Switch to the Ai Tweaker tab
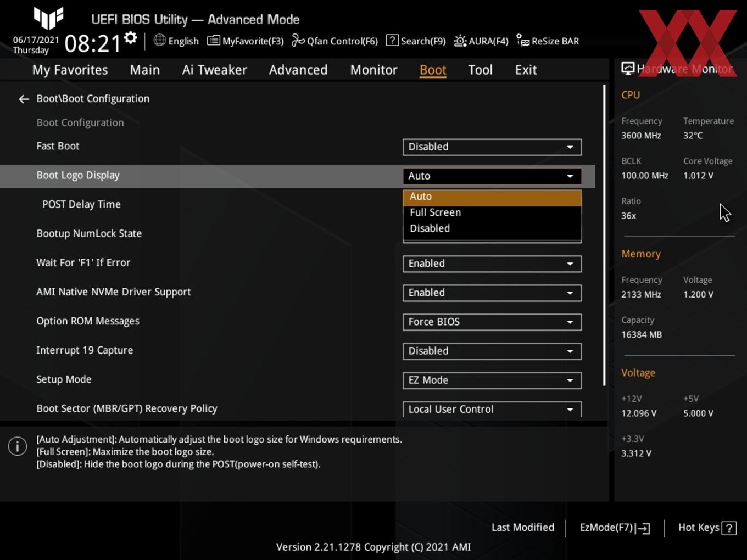This screenshot has width=747, height=560. coord(215,70)
